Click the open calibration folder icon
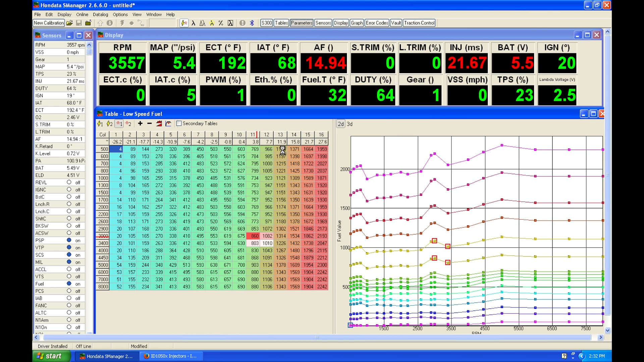 [69, 23]
